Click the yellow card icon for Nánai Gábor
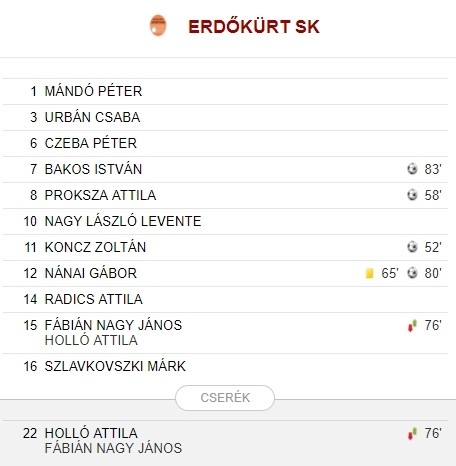The width and height of the screenshot is (456, 466). pyautogui.click(x=369, y=273)
